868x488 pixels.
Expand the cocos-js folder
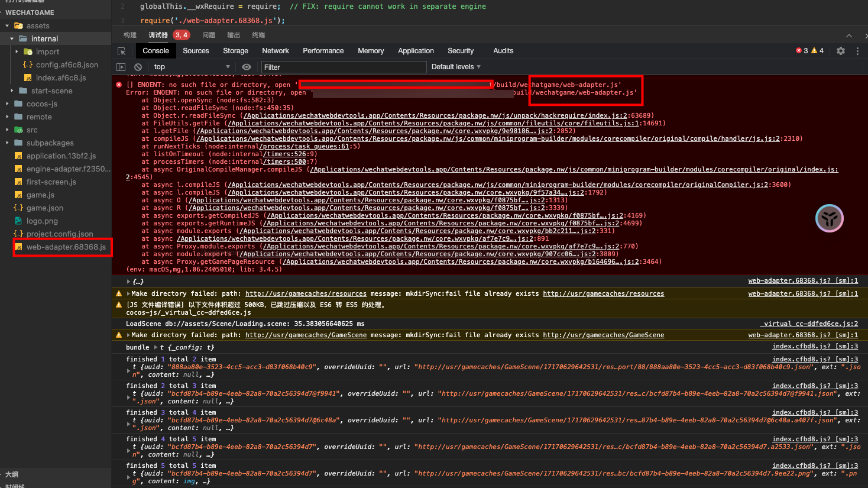point(7,104)
